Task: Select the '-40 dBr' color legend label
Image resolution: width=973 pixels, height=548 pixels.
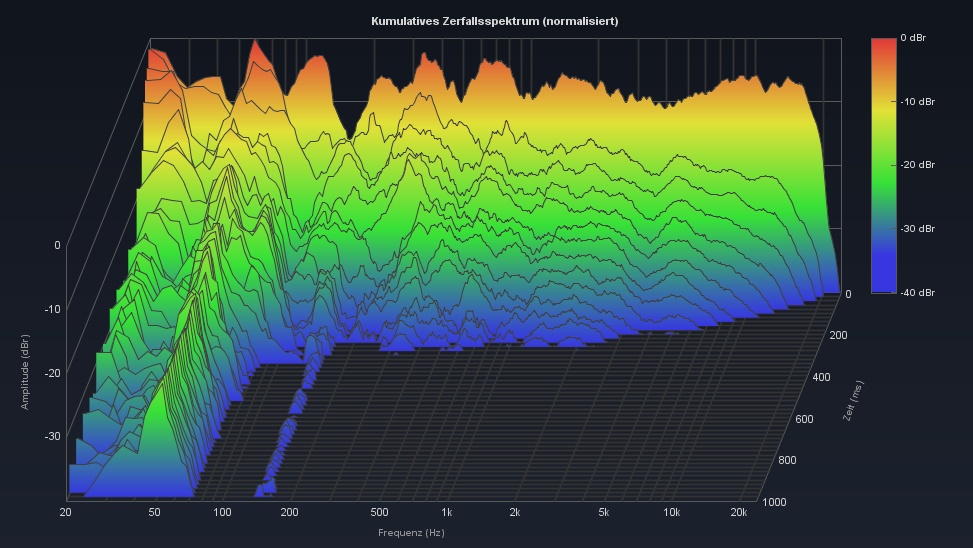Action: pyautogui.click(x=917, y=293)
